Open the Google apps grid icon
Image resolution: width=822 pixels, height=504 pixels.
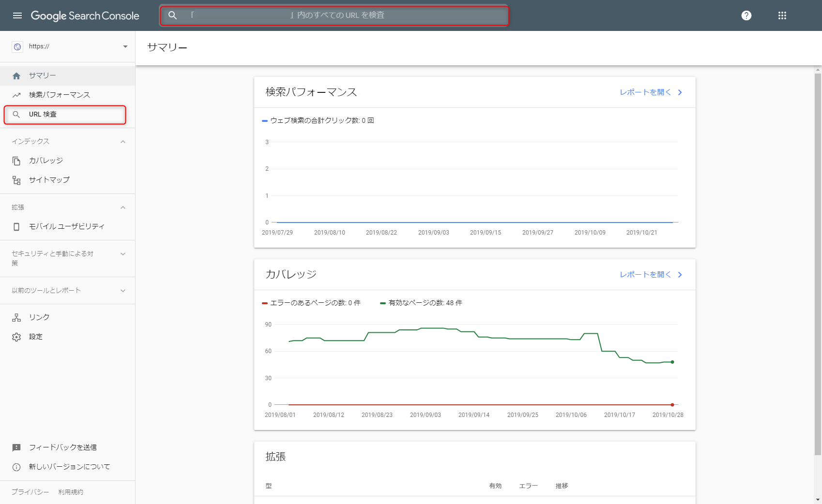point(782,15)
